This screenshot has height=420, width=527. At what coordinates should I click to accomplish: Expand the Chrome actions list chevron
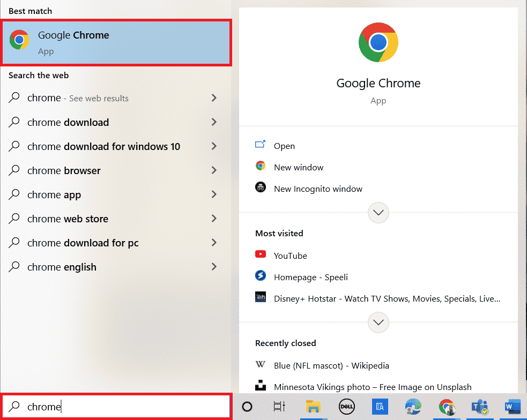[378, 212]
